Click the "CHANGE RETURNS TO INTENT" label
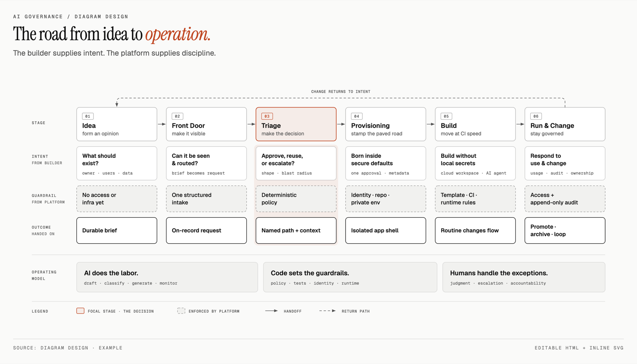Screen dimensions: 637x364 (x=341, y=91)
